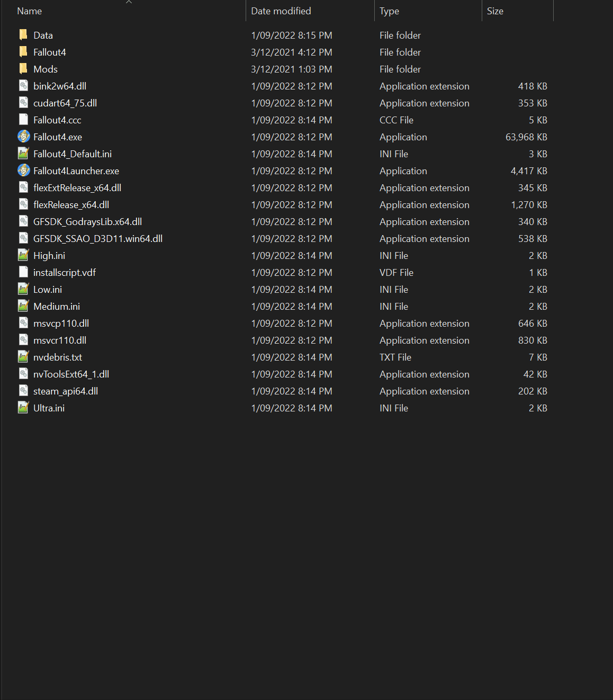Select the Fallout4 folder icon
This screenshot has height=700, width=613.
tap(23, 52)
